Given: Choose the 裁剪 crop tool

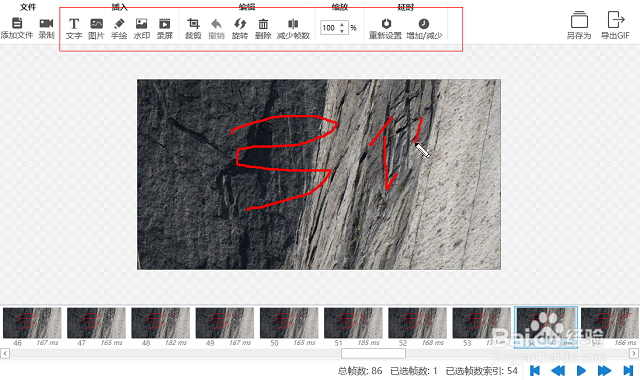Looking at the screenshot, I should pyautogui.click(x=193, y=24).
